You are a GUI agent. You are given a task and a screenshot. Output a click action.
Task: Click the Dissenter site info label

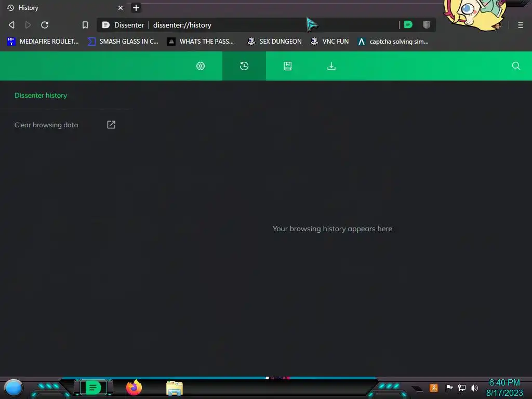pos(124,25)
